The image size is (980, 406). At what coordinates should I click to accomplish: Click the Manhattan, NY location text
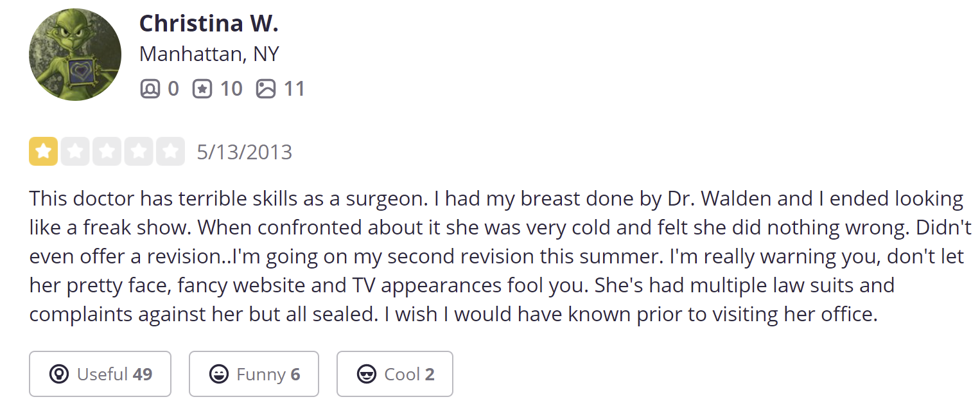(x=209, y=54)
